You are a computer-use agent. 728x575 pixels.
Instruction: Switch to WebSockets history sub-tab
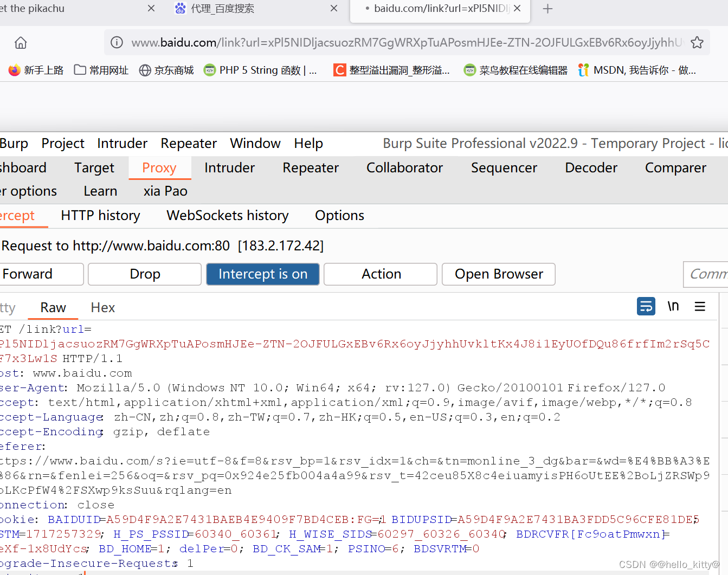click(x=228, y=215)
